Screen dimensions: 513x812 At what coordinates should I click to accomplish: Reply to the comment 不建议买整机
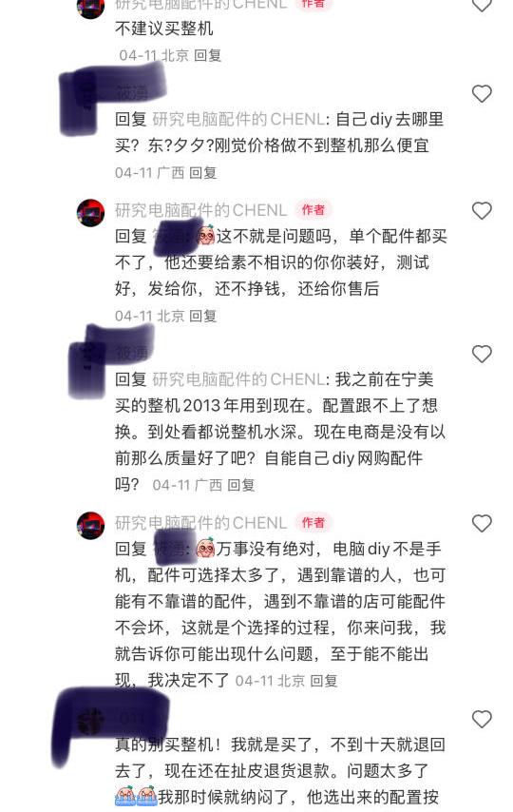coord(208,55)
